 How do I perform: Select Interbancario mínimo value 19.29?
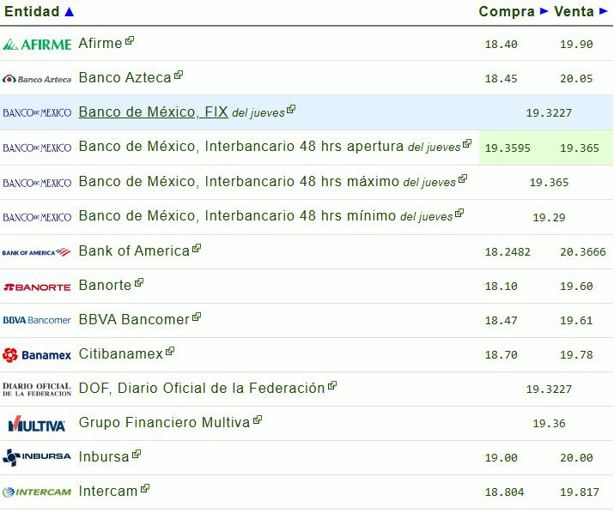pyautogui.click(x=549, y=217)
